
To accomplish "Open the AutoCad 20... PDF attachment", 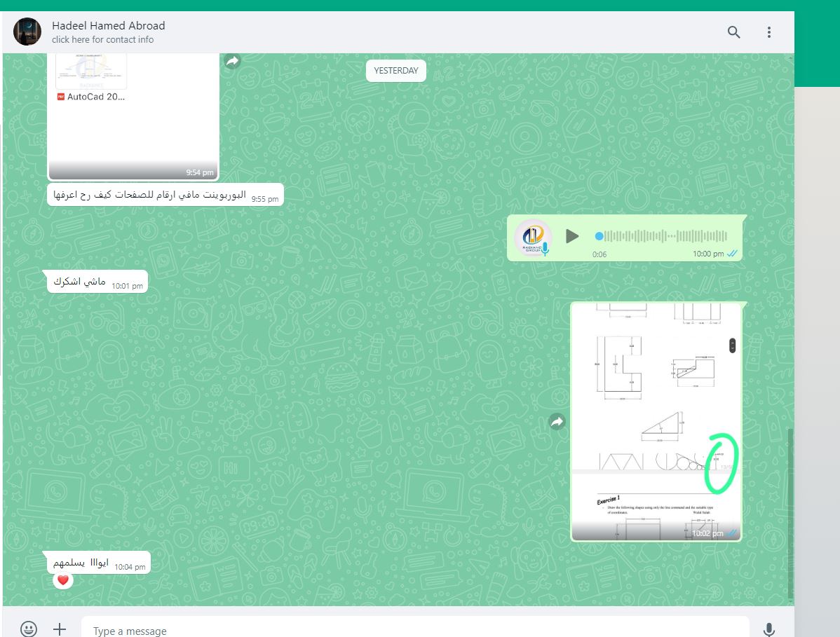I will click(x=133, y=116).
